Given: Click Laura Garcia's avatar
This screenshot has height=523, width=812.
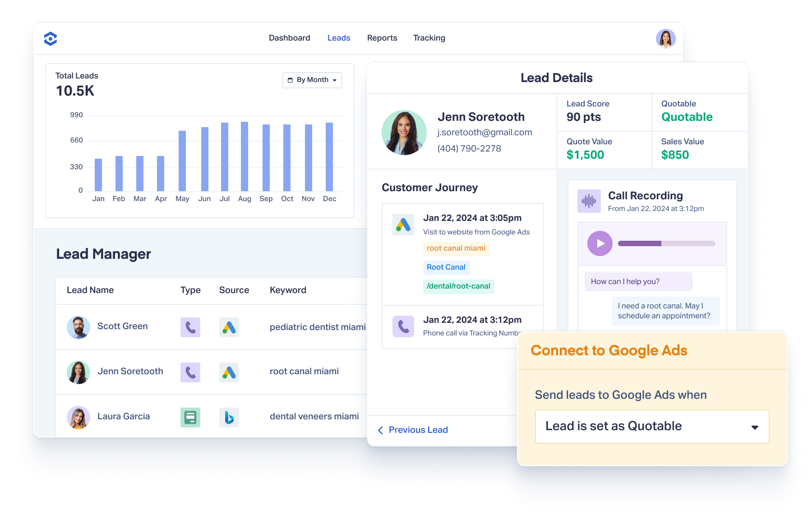Looking at the screenshot, I should click(78, 417).
